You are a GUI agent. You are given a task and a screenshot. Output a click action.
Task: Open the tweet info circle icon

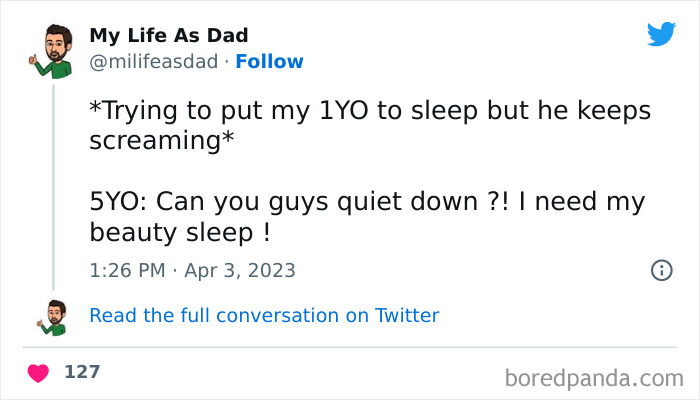click(661, 270)
